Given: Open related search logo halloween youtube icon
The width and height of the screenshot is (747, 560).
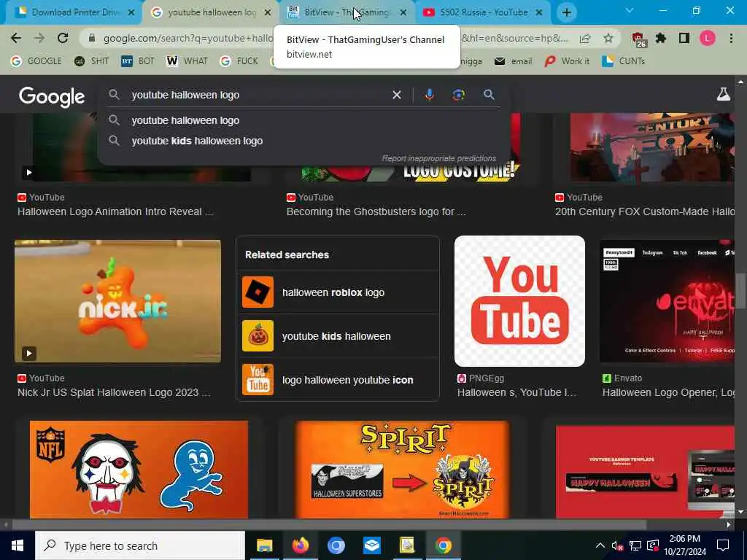Looking at the screenshot, I should (337, 380).
